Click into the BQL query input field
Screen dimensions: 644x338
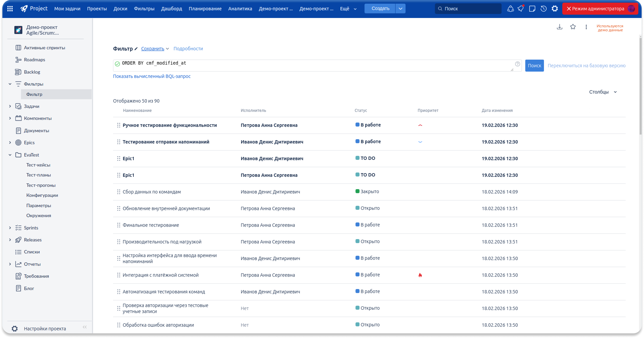312,65
